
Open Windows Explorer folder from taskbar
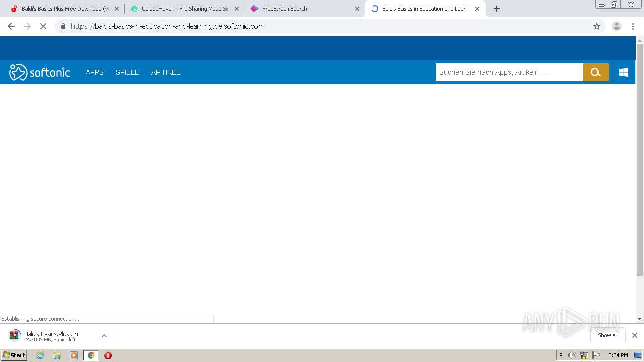click(x=57, y=355)
